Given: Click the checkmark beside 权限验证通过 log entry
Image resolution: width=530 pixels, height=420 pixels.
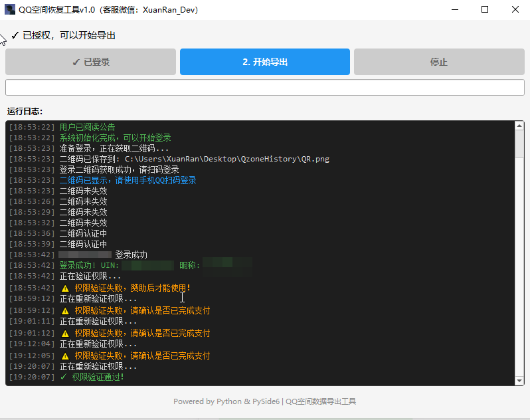Looking at the screenshot, I should pos(64,377).
